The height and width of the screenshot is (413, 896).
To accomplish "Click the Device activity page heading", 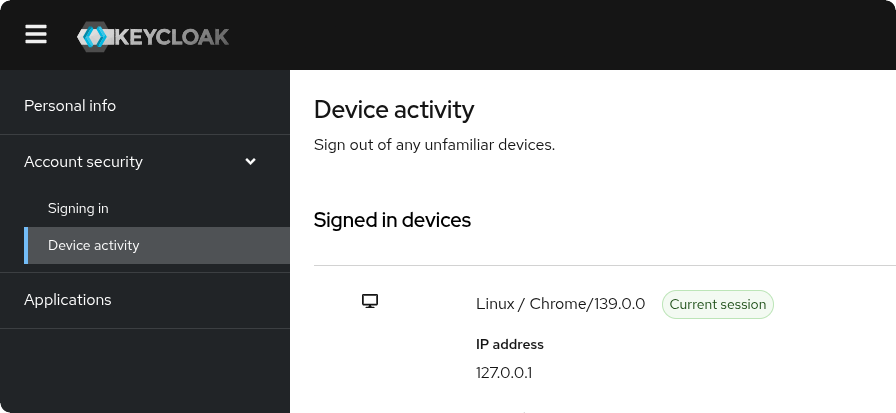I will tap(394, 110).
